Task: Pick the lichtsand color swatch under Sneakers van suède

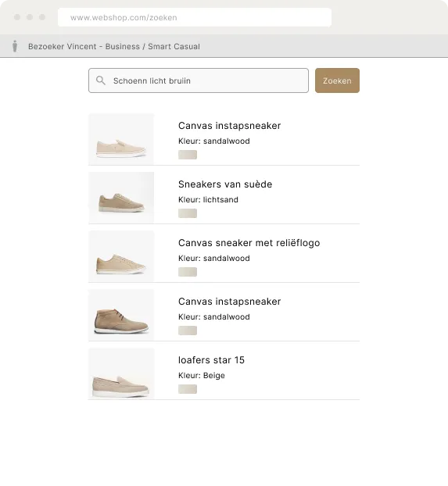Action: [x=188, y=213]
